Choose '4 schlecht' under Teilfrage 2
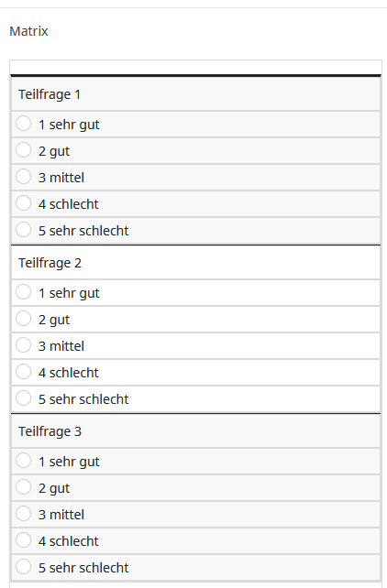Screen dimensions: 387x588 pos(23,372)
